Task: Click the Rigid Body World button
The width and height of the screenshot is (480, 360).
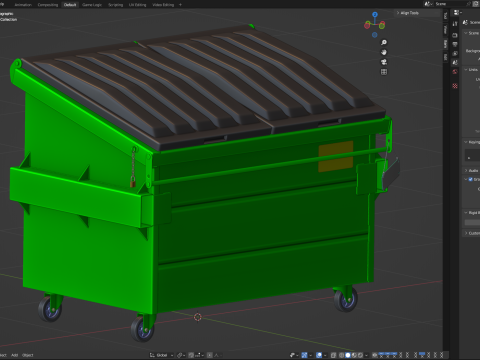Action: [x=472, y=222]
